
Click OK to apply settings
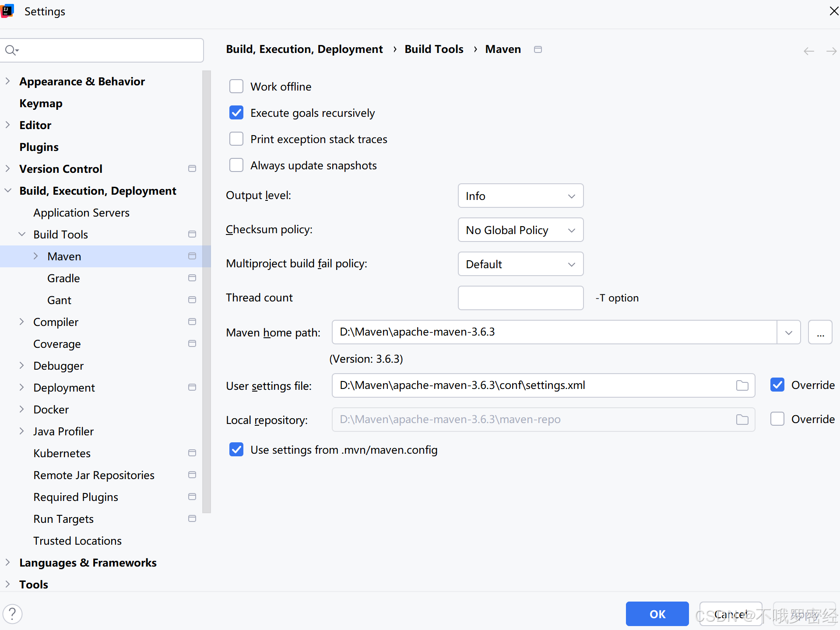(657, 614)
